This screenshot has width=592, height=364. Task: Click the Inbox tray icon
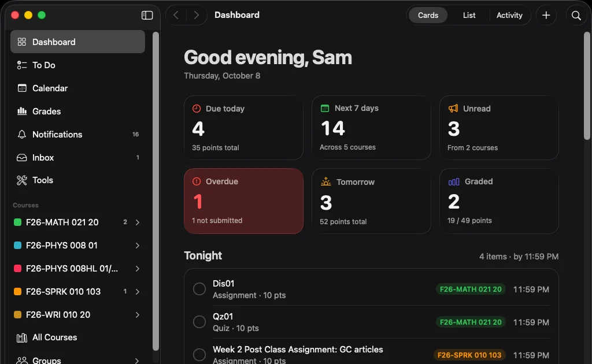coord(22,157)
